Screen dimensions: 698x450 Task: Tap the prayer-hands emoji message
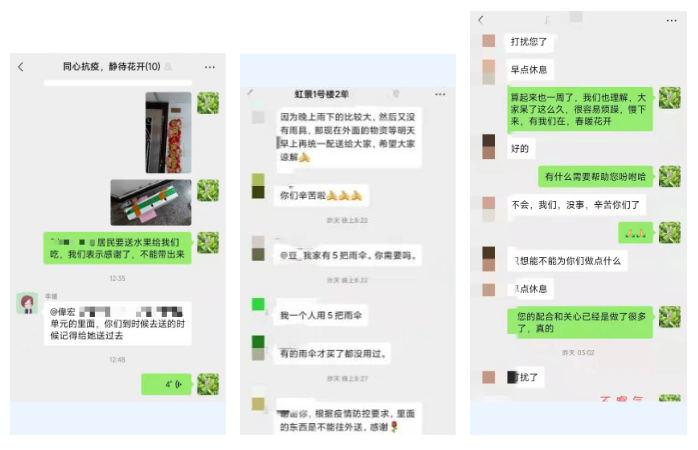636,233
